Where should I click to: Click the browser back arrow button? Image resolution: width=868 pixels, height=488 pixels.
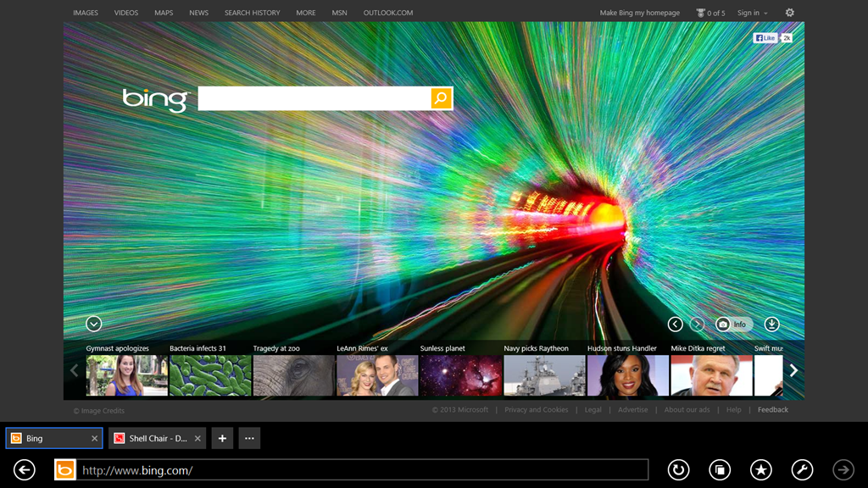click(x=25, y=469)
